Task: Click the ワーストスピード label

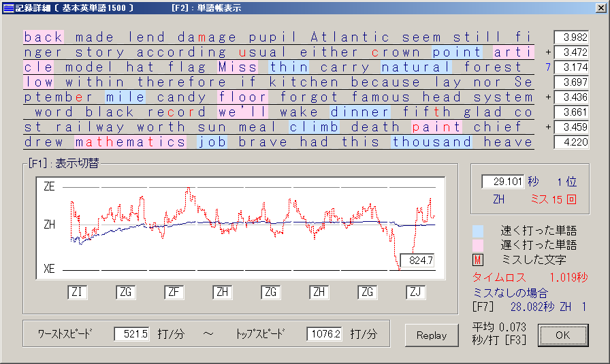Action: pos(65,333)
